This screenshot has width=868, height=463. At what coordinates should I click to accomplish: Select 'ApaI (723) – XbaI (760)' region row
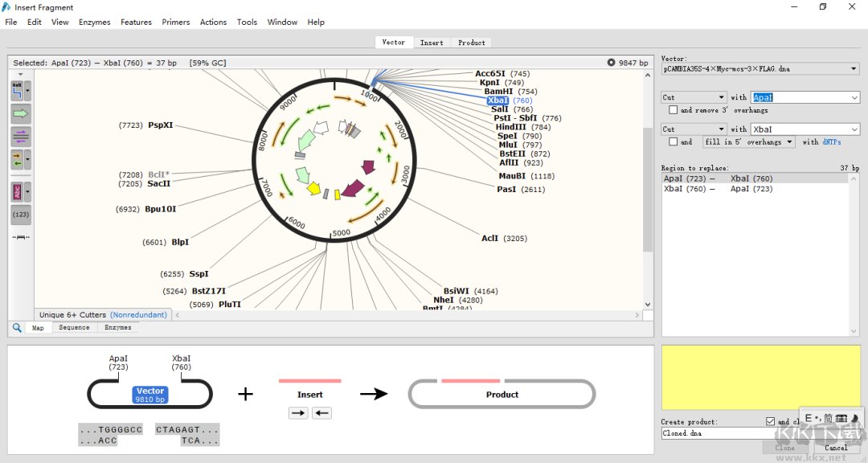755,178
